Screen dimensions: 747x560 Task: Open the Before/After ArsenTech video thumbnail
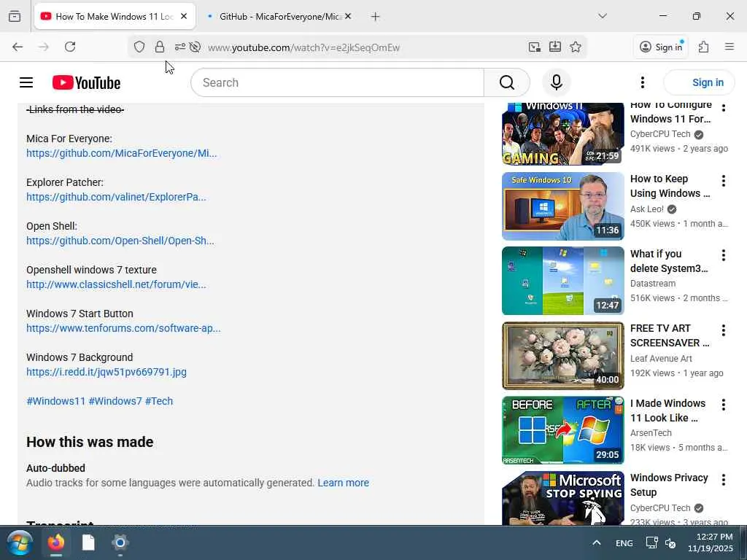point(562,430)
